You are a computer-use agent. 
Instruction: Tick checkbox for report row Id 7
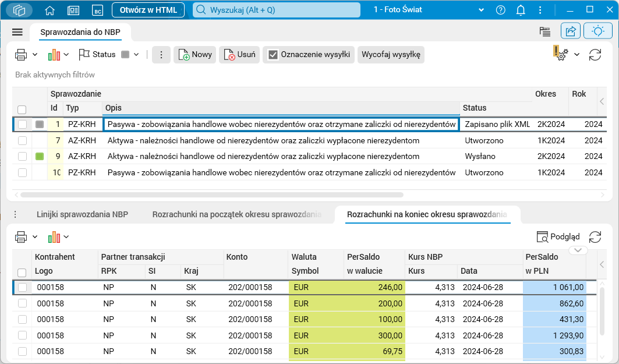pyautogui.click(x=22, y=140)
